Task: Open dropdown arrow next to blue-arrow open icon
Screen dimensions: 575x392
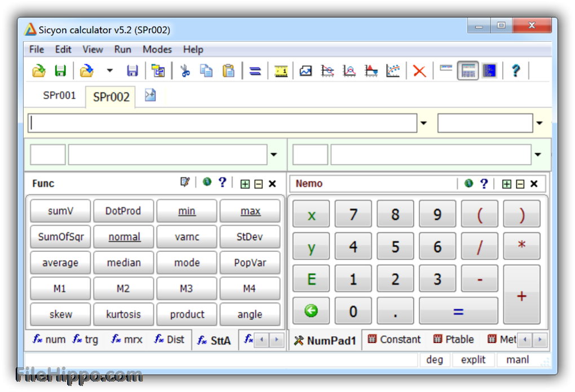Action: pos(110,71)
